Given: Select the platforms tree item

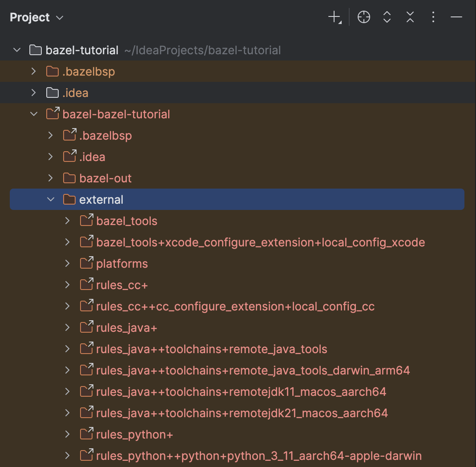Looking at the screenshot, I should pos(121,263).
